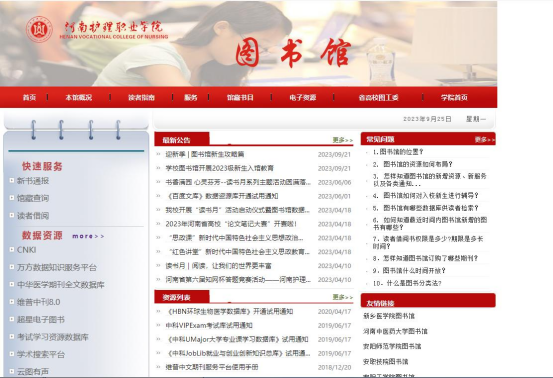Show more in 常见问题 section
The height and width of the screenshot is (378, 553).
click(485, 140)
